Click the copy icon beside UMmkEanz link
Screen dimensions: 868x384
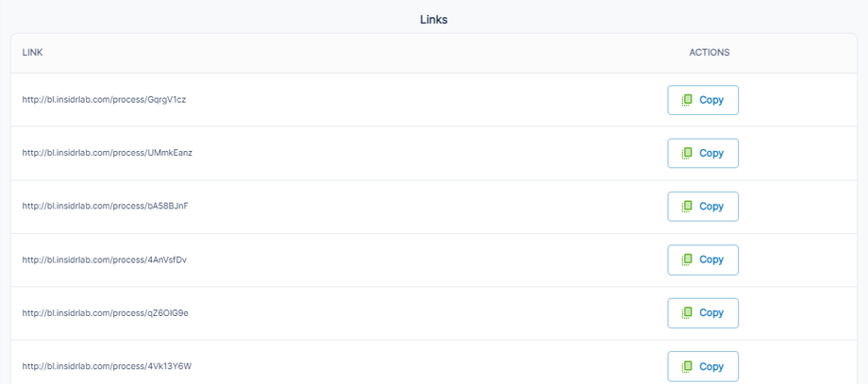click(688, 153)
